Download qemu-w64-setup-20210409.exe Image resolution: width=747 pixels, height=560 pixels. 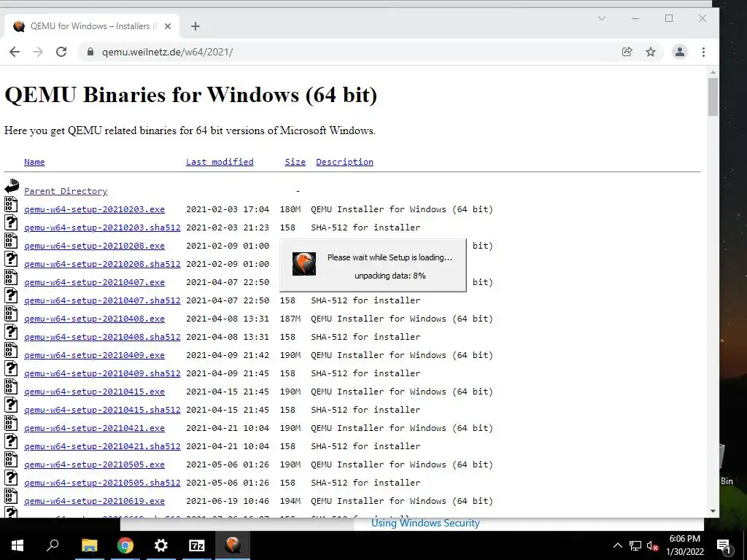click(x=94, y=355)
